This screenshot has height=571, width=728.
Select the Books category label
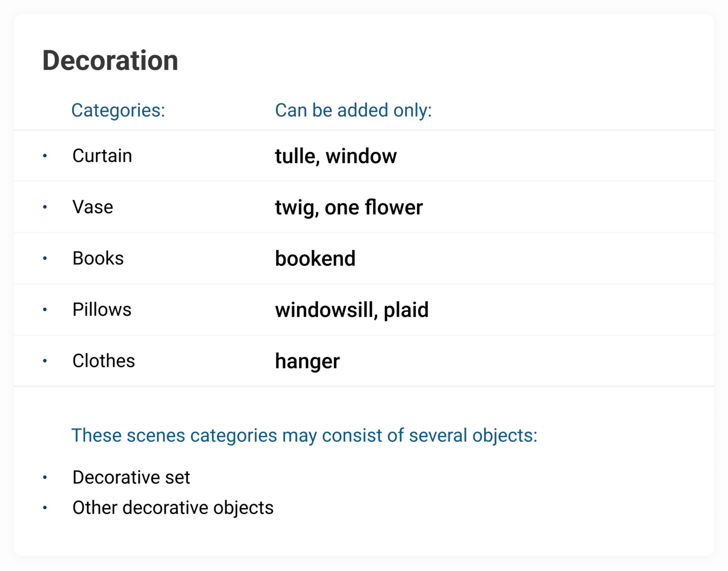[x=98, y=258]
